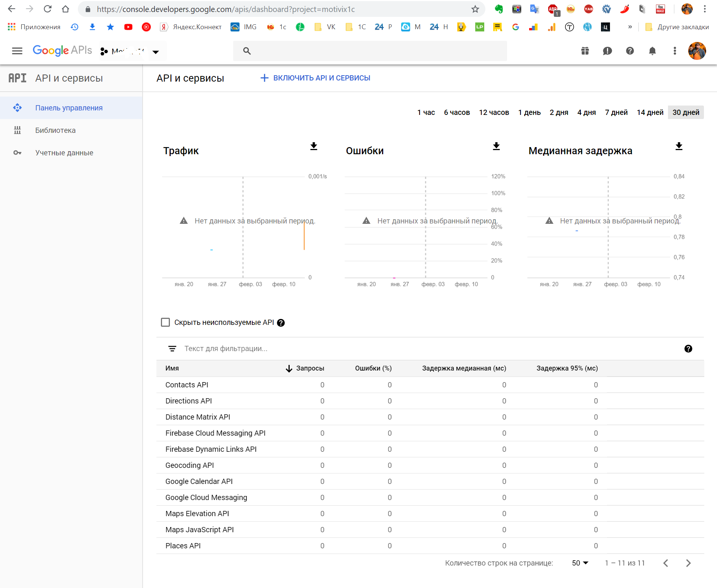The image size is (717, 588).
Task: Click the search magnifier icon
Action: click(247, 51)
